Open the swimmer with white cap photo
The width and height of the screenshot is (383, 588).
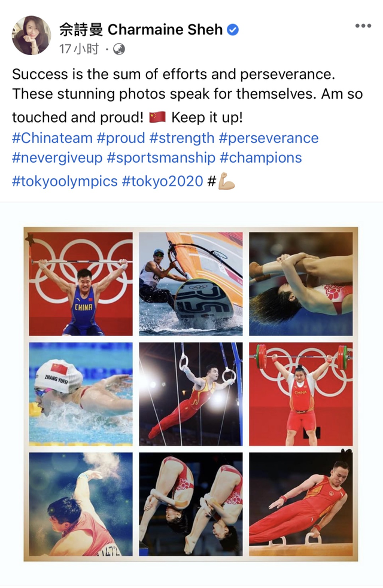click(x=81, y=394)
